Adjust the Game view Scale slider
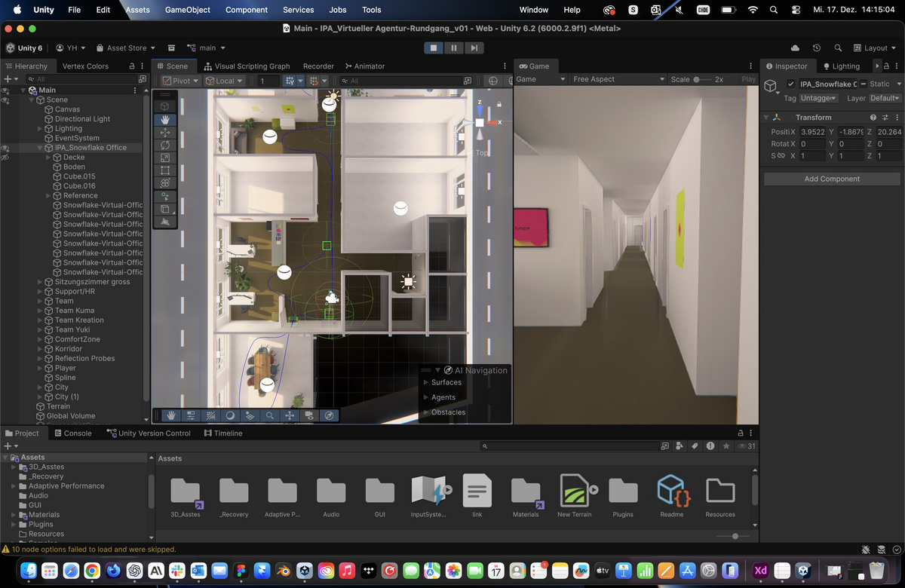The image size is (905, 588). (697, 79)
